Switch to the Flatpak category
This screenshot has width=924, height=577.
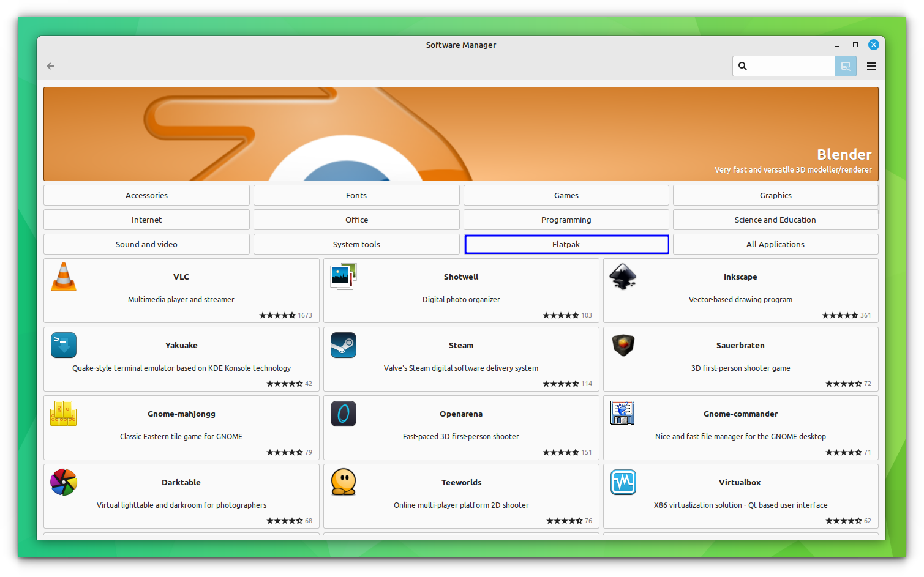click(566, 244)
